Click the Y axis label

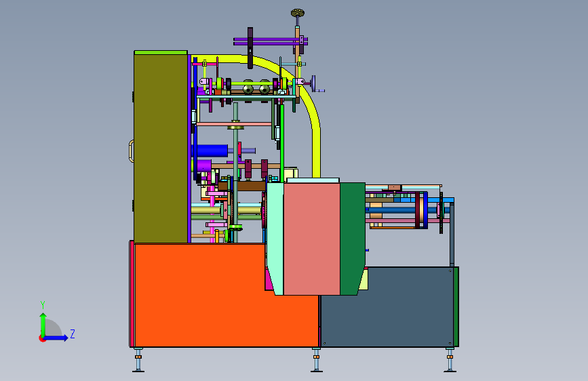tap(43, 305)
